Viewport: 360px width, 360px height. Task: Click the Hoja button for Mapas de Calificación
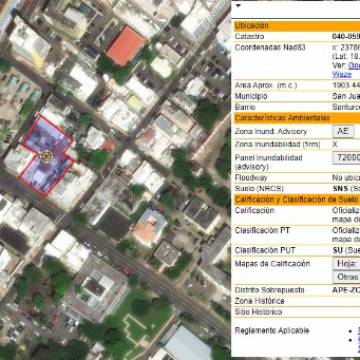[346, 264]
